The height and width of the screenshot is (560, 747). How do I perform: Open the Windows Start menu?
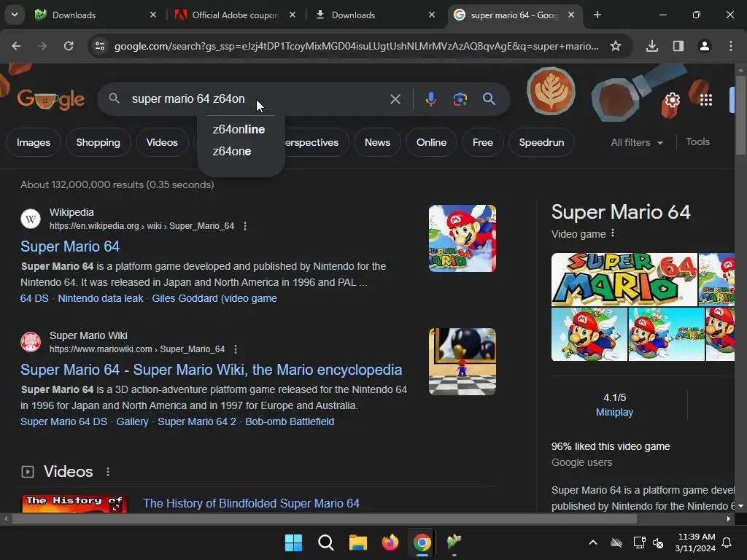[293, 542]
